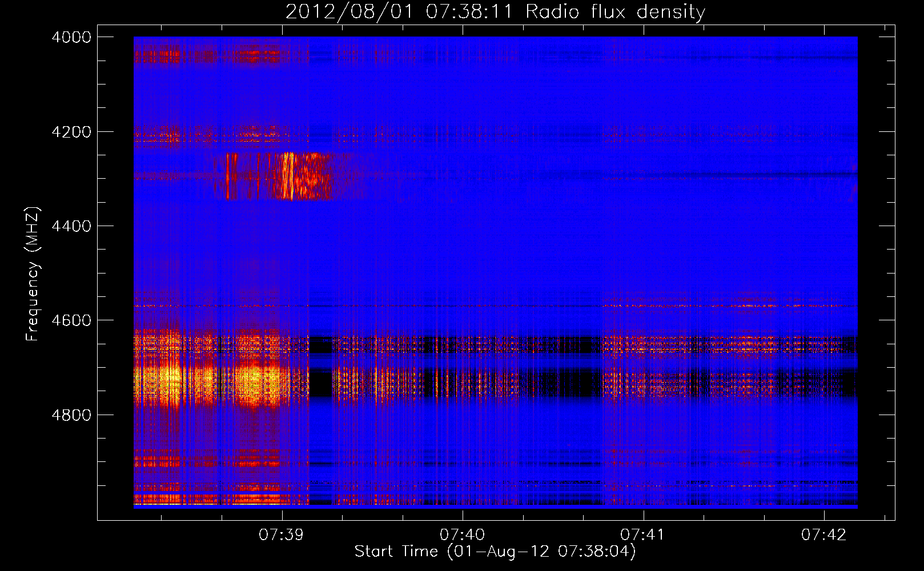Click the 'Frequency (MHZ)' axis title
Screen dimensions: 924x571
tap(33, 274)
